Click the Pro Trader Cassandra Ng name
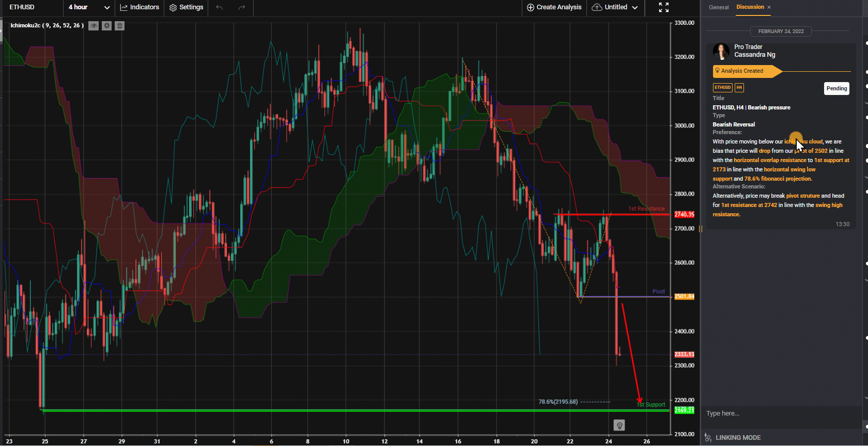868x446 pixels. pos(755,51)
